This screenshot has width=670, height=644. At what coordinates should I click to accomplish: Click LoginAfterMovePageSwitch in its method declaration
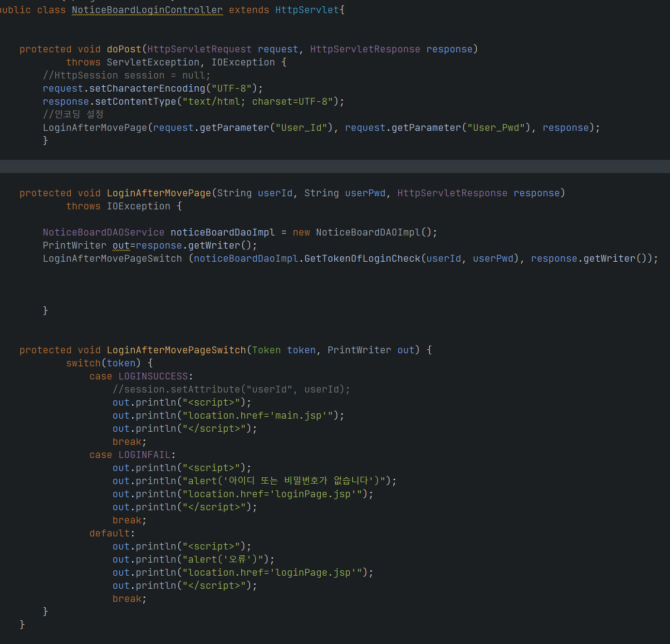point(176,350)
